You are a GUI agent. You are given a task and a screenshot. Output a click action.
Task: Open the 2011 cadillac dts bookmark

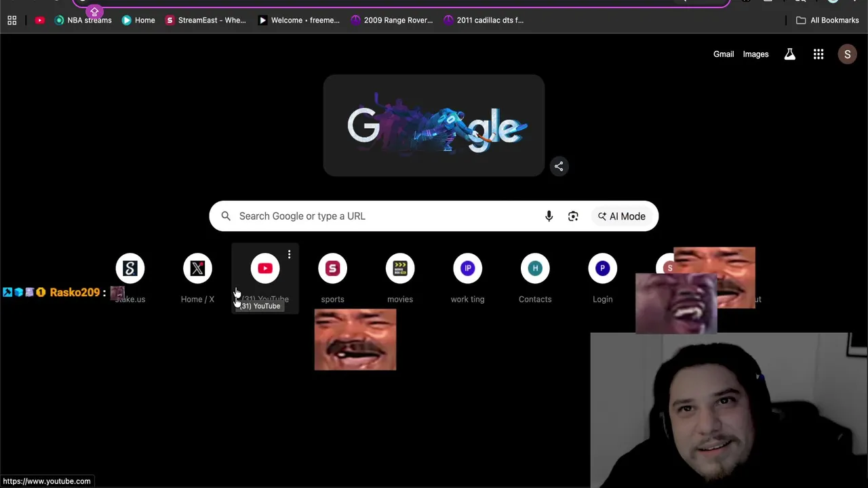pos(485,20)
